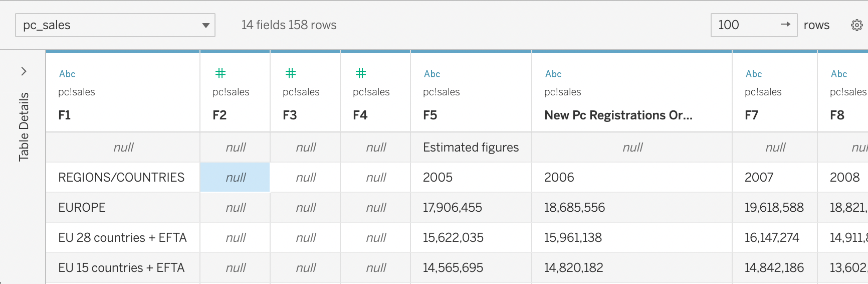Apply row count with the arrow button
Image resolution: width=868 pixels, height=284 pixels.
pyautogui.click(x=785, y=25)
